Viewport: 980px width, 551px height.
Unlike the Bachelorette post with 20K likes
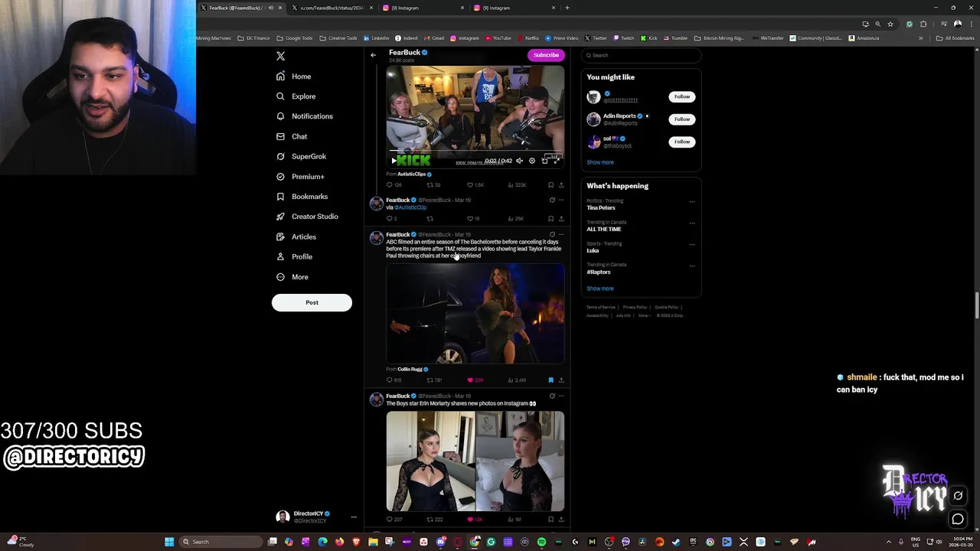475,380
